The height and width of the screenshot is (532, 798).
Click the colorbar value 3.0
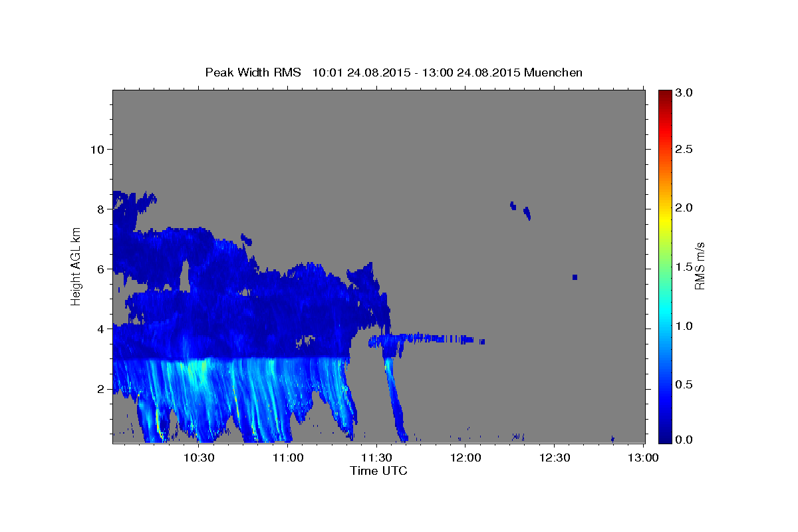[685, 92]
